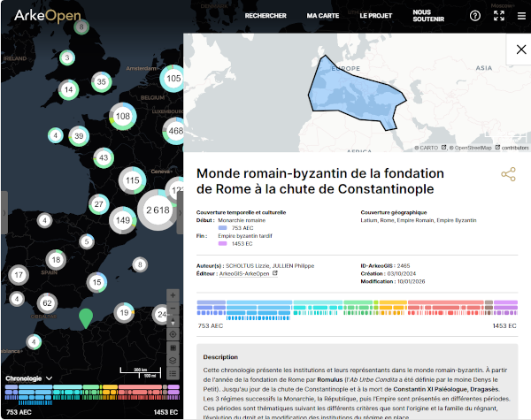Close the chronology detail panel
This screenshot has height=420, width=531.
tap(521, 50)
